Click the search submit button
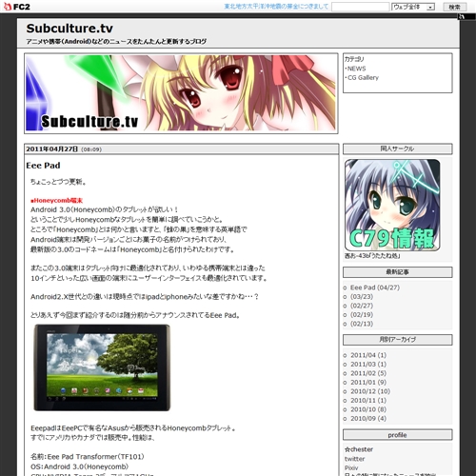Image resolution: width=476 pixels, height=476 pixels. (x=455, y=7)
